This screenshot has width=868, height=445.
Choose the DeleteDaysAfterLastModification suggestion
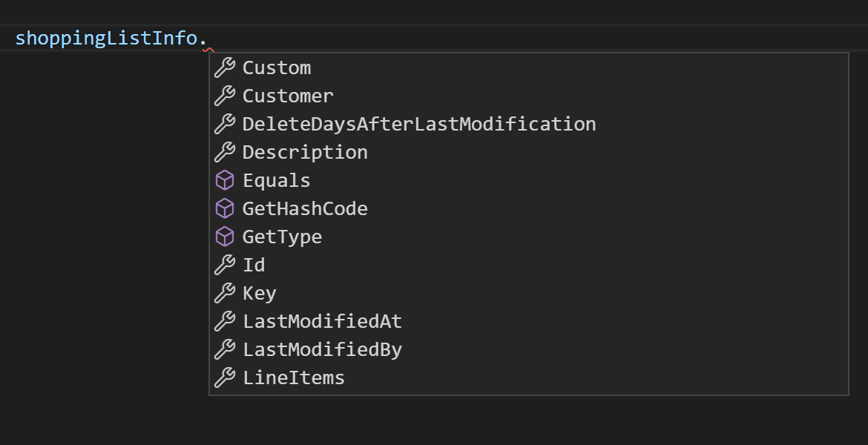click(419, 124)
